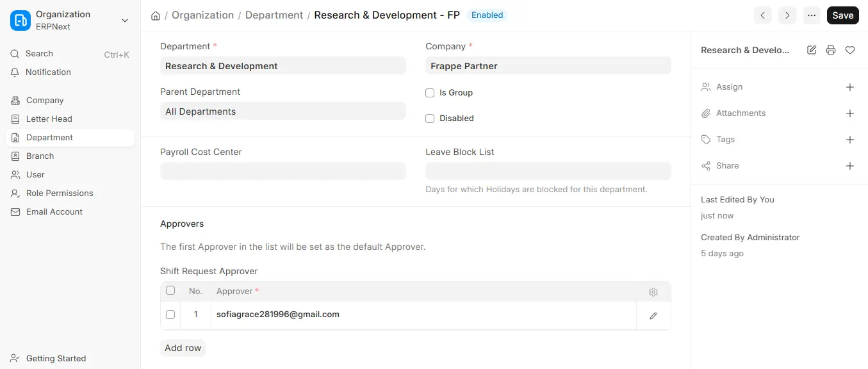Click row number 1 in approver table
Viewport: 868px width, 369px height.
click(195, 315)
